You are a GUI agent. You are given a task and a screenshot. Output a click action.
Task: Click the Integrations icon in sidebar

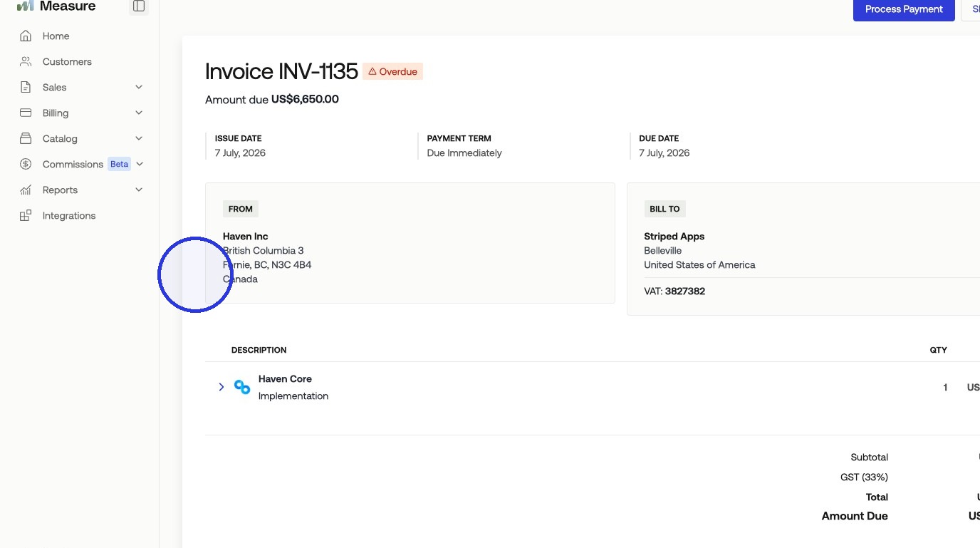coord(26,215)
